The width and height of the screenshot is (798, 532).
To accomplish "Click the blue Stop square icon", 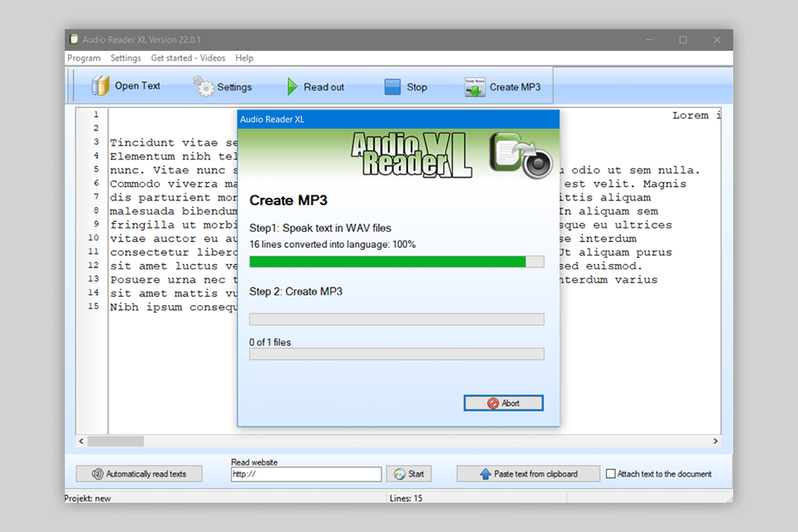I will (392, 86).
